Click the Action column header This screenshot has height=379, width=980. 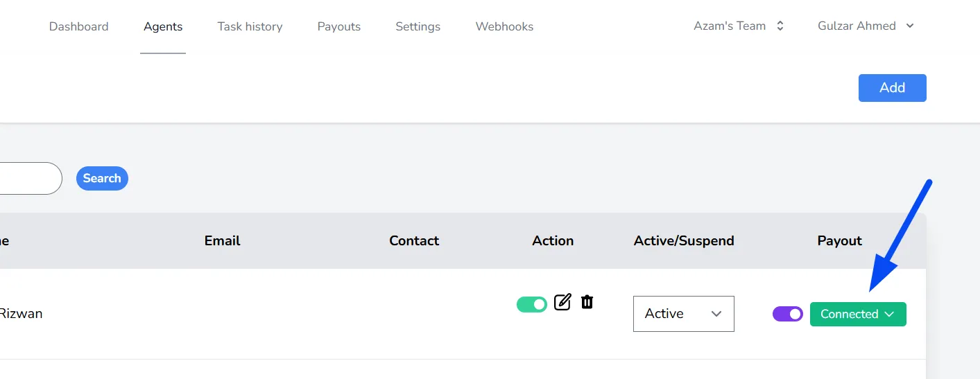(x=553, y=241)
